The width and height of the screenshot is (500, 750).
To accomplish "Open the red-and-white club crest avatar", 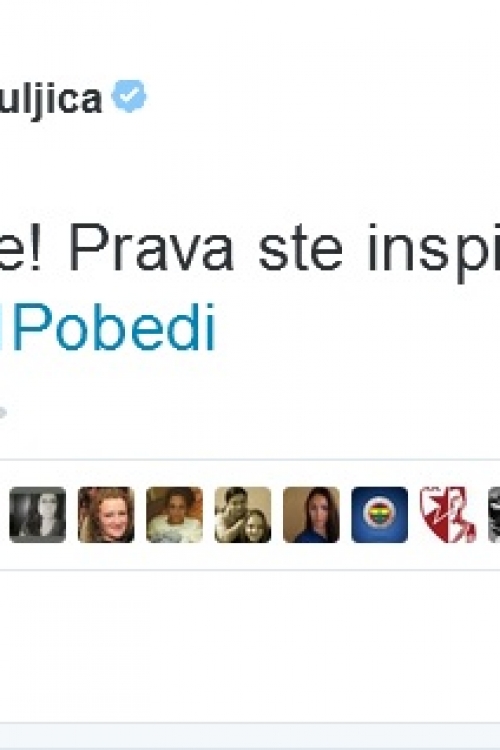I will tap(448, 515).
